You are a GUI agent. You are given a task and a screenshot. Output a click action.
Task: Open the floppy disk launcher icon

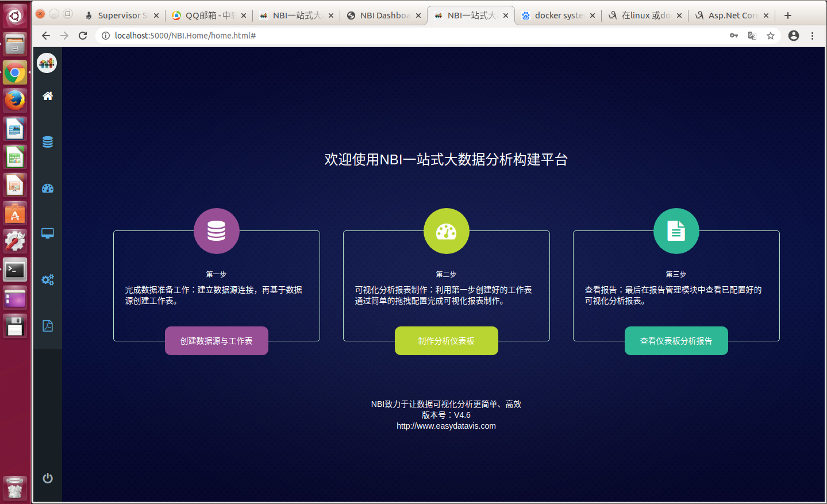(x=15, y=326)
